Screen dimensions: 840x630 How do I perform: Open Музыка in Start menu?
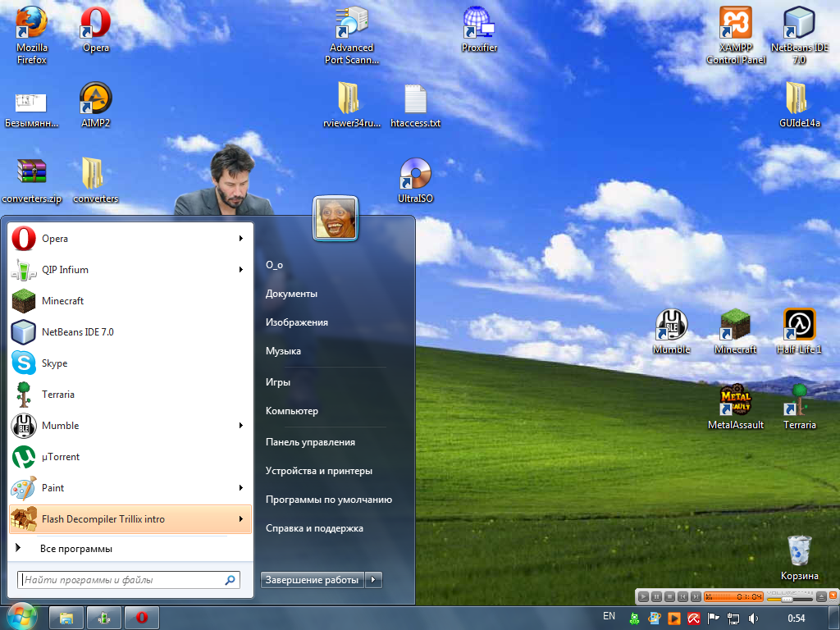pos(283,351)
